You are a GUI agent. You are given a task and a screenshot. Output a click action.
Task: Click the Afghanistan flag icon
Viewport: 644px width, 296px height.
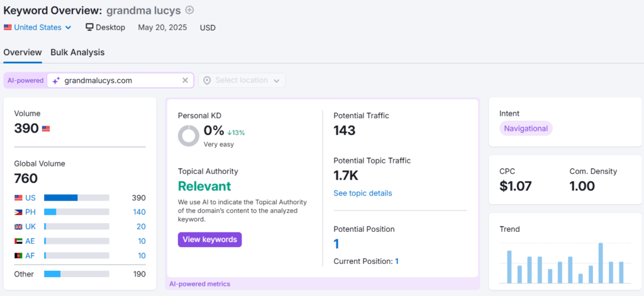pos(18,256)
